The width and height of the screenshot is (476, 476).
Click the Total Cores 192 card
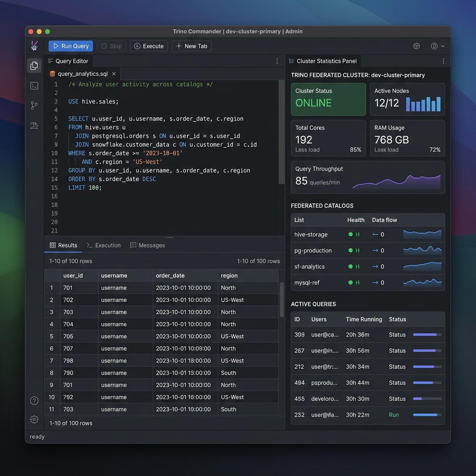(329, 138)
